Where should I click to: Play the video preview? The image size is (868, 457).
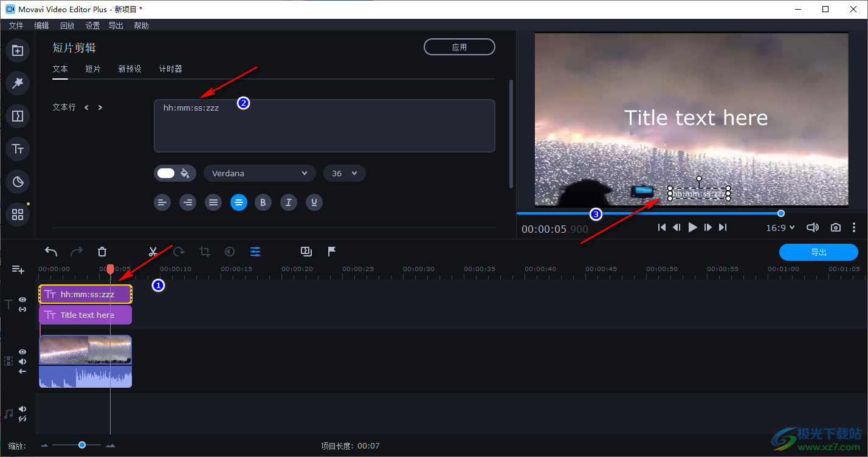coord(692,227)
